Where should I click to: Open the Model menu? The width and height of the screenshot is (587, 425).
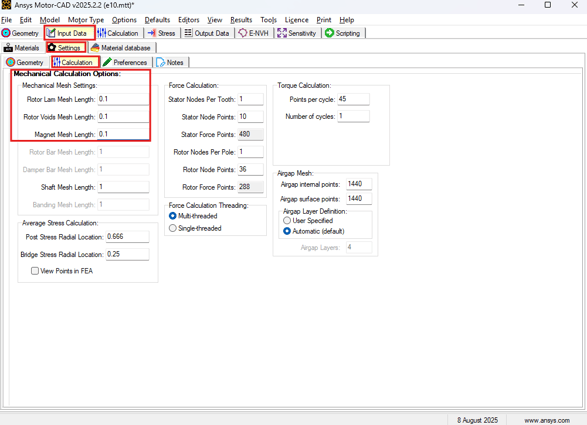[x=50, y=20]
